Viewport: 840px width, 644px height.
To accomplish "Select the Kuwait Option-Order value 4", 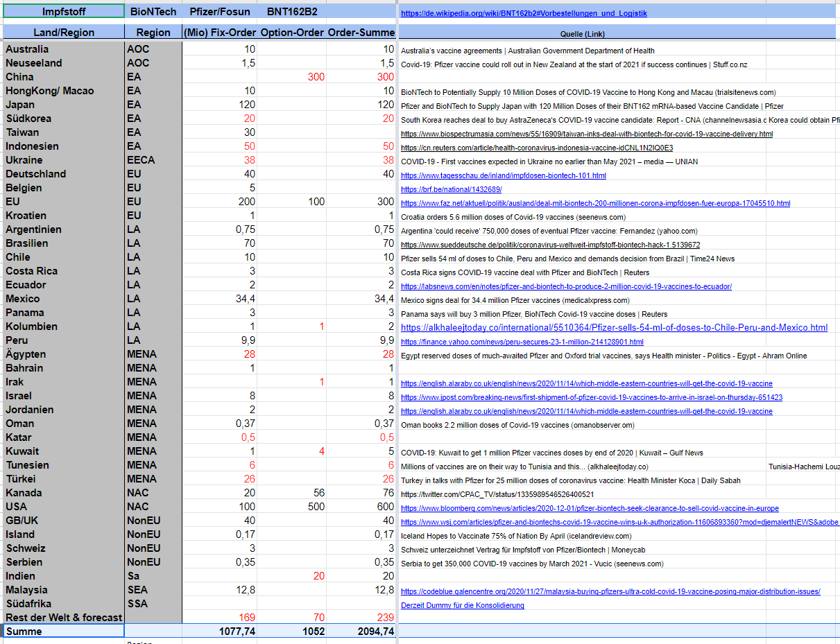I will 292,451.
